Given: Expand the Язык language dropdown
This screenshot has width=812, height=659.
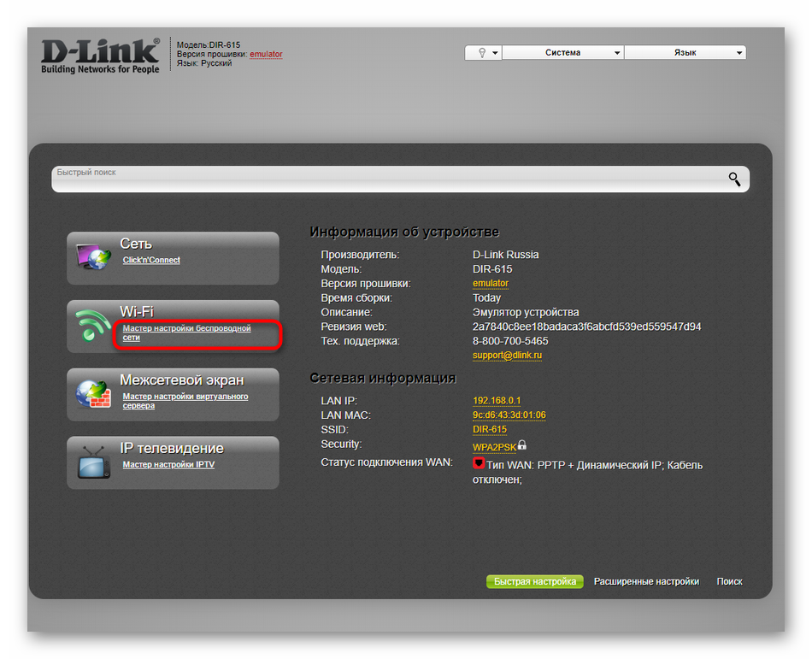Looking at the screenshot, I should click(685, 53).
